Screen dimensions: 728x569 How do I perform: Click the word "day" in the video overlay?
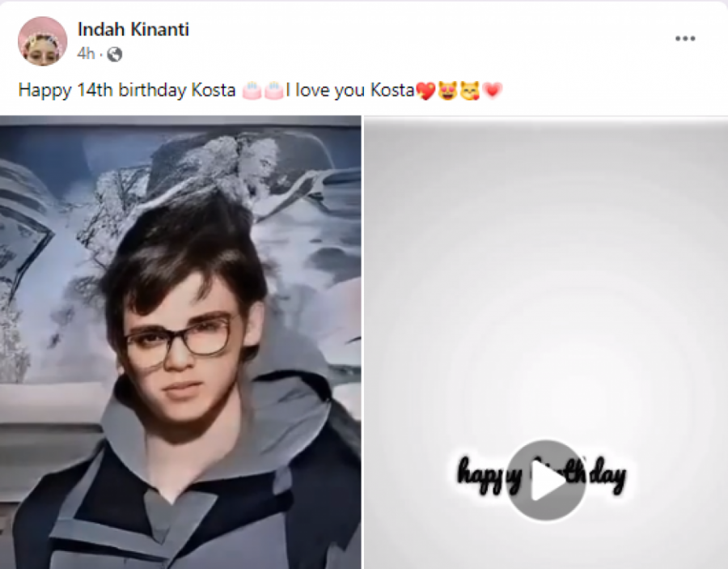pos(607,475)
